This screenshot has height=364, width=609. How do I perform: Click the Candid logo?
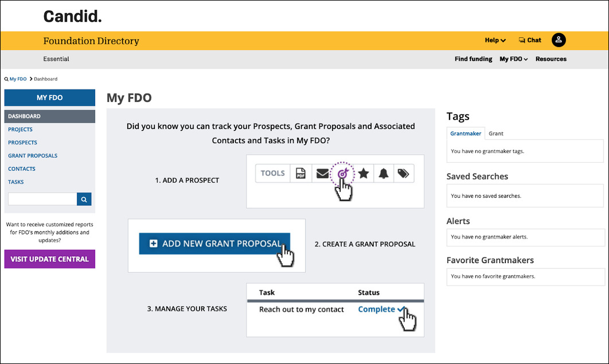point(73,17)
